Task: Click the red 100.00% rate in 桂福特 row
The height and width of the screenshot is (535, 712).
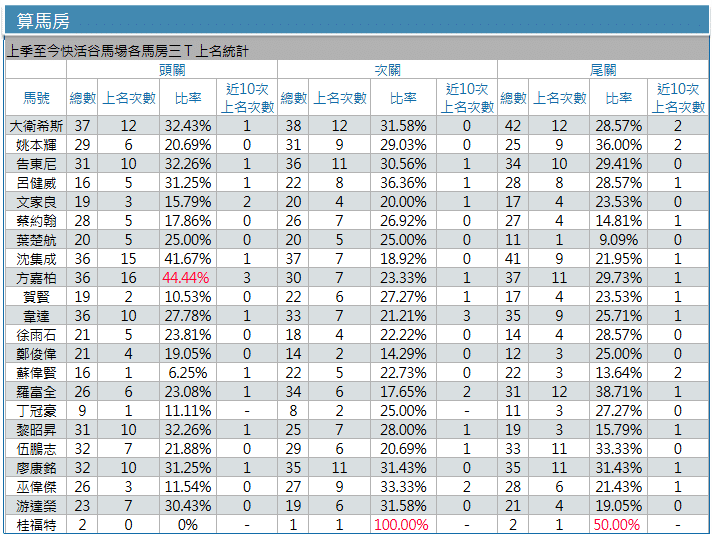Action: pyautogui.click(x=400, y=525)
